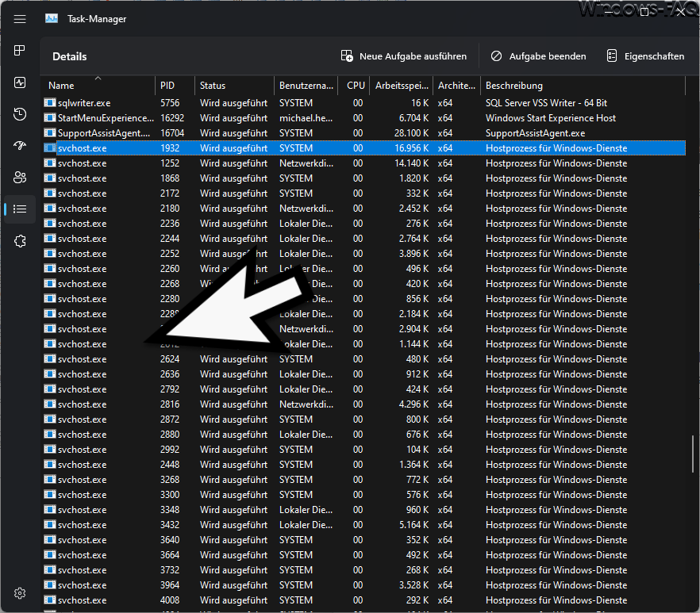Image resolution: width=700 pixels, height=613 pixels.
Task: Select StartMenuExperience process name
Action: coord(106,118)
